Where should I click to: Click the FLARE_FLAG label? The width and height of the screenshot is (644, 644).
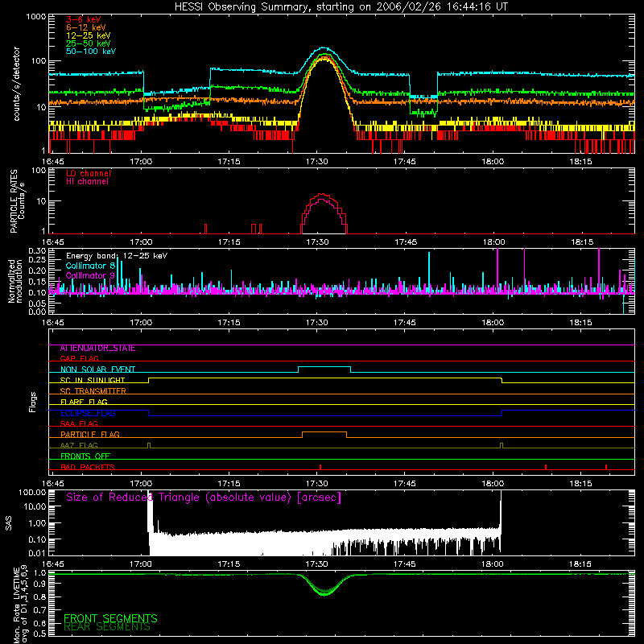(84, 402)
